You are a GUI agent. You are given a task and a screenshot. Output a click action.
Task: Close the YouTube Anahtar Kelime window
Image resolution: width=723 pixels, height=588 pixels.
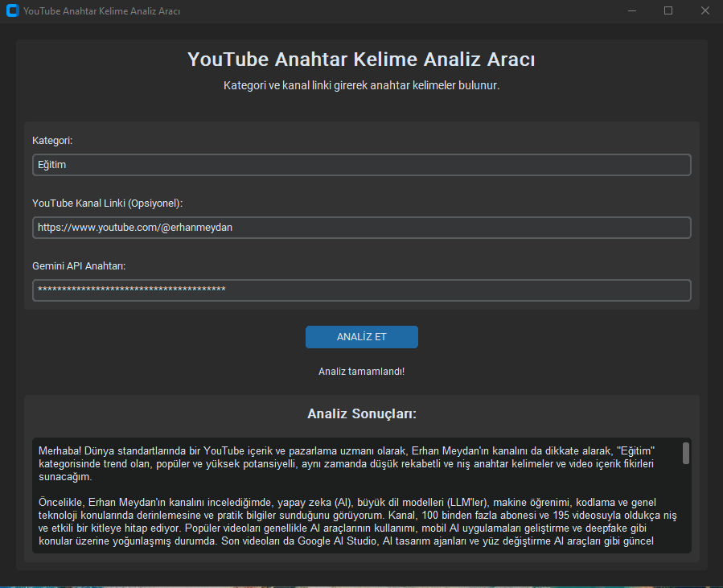(705, 10)
